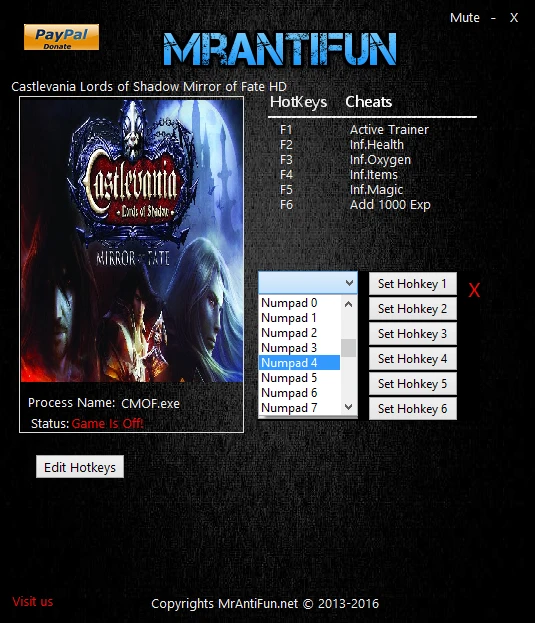
Task: Click the hotkey list scrollbar thumb
Action: click(x=348, y=348)
